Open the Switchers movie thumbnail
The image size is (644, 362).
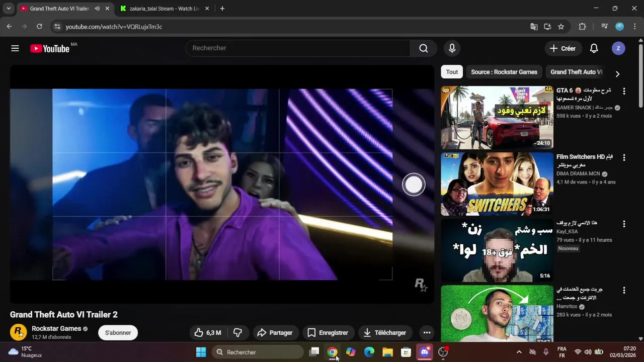pyautogui.click(x=497, y=184)
